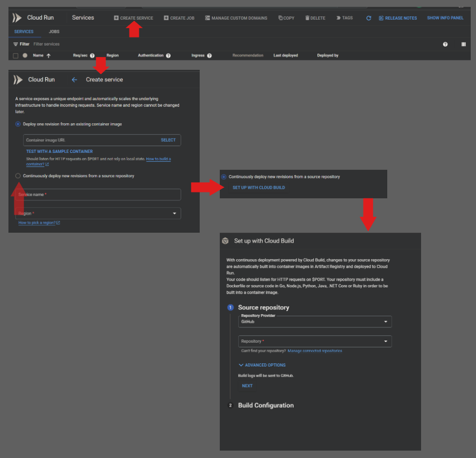Click the Filter icon
476x458 pixels.
(15, 44)
